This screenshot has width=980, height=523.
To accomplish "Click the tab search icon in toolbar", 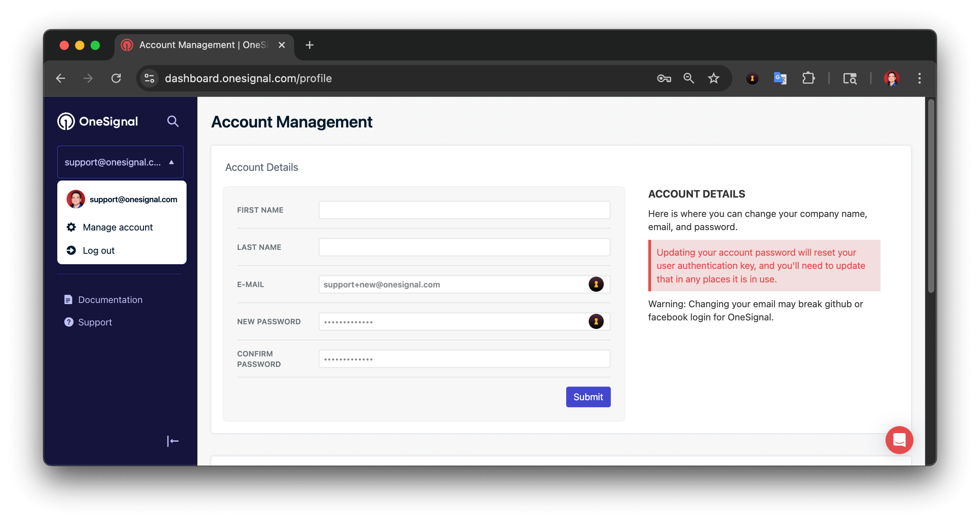I will tap(850, 79).
